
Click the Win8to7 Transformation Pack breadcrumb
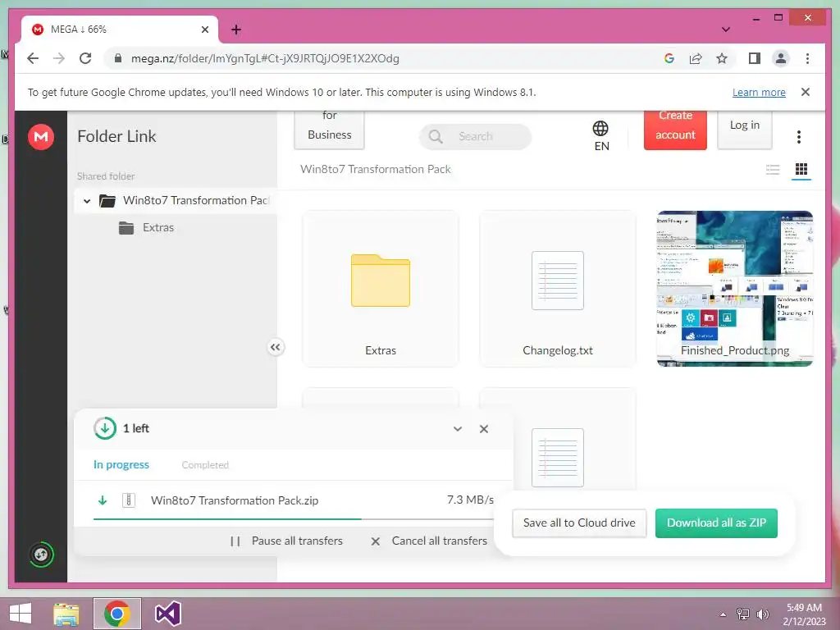coord(376,169)
